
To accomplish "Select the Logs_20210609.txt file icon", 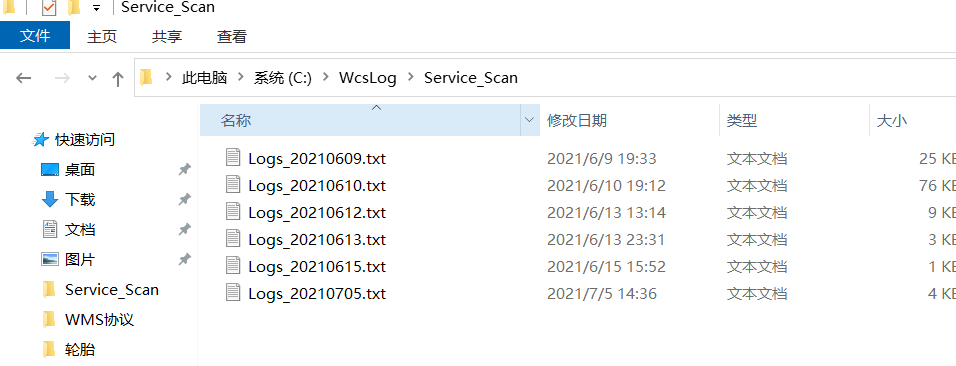I will click(x=234, y=159).
